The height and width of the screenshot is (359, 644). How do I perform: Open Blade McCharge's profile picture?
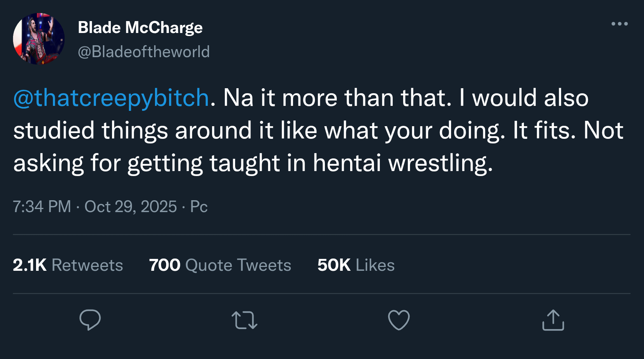pyautogui.click(x=39, y=38)
